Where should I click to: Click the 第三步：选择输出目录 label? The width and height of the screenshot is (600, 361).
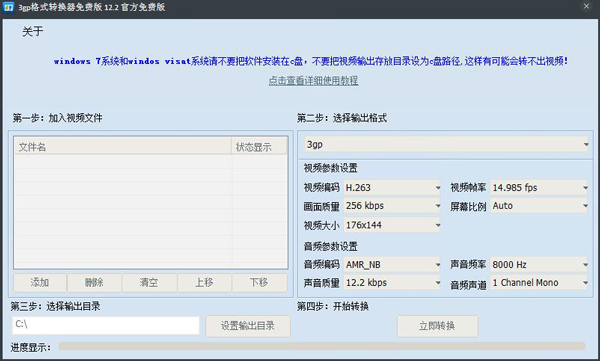(55, 306)
